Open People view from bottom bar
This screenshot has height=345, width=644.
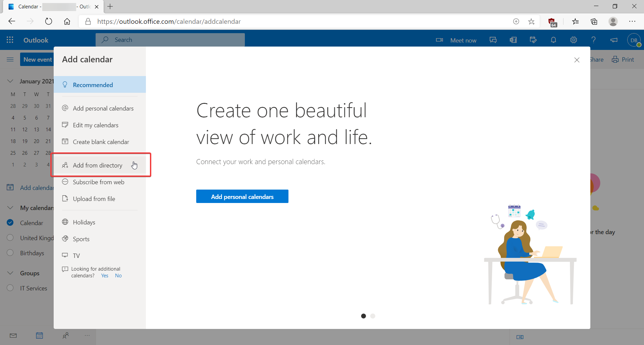click(66, 335)
